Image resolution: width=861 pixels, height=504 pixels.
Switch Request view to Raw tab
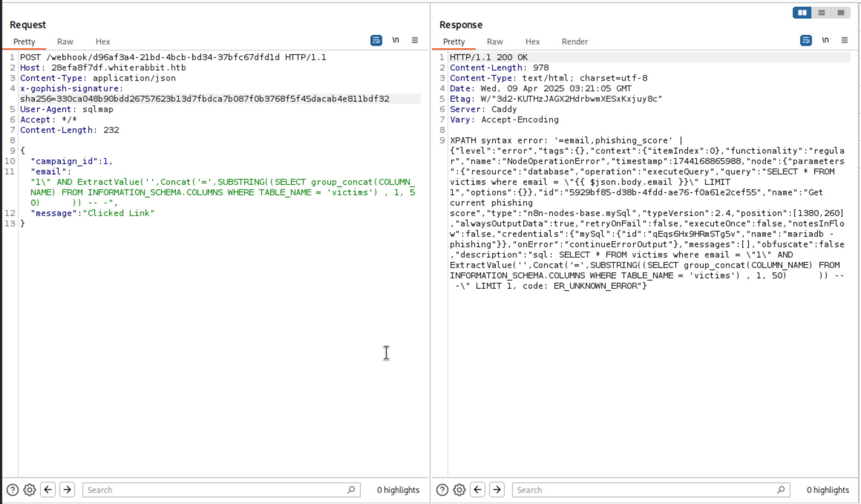[65, 42]
